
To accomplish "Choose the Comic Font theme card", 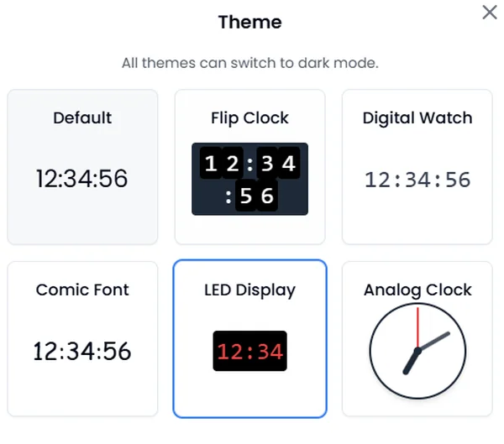I will pyautogui.click(x=82, y=339).
